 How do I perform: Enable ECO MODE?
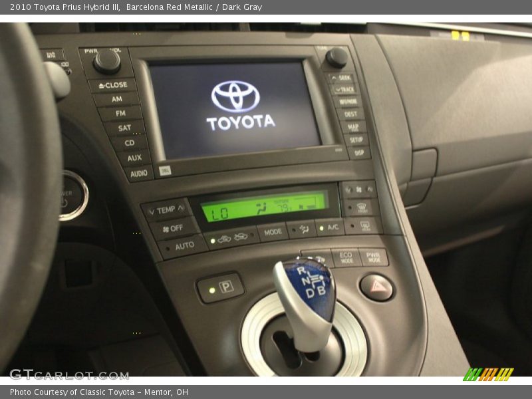click(x=346, y=258)
